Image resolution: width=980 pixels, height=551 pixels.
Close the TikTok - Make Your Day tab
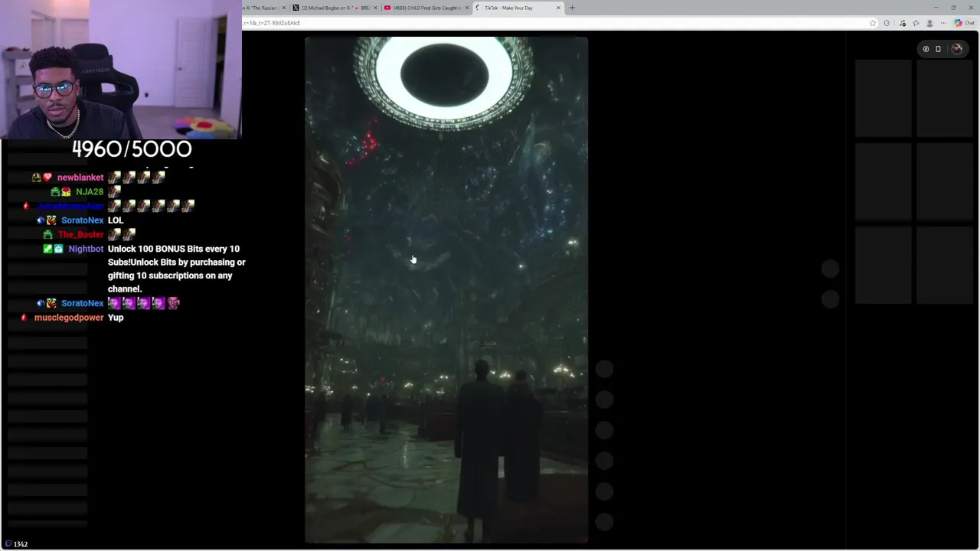click(558, 8)
